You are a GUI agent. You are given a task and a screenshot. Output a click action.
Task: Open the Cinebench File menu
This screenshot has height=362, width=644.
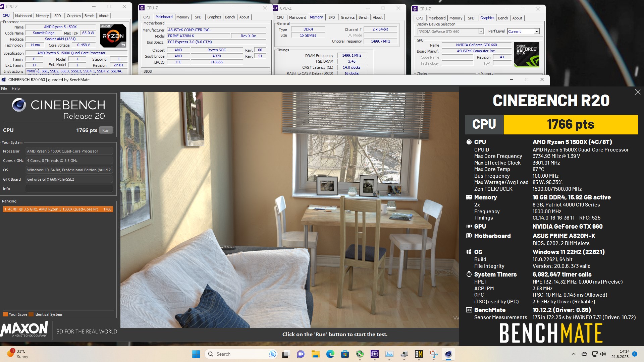[4, 88]
